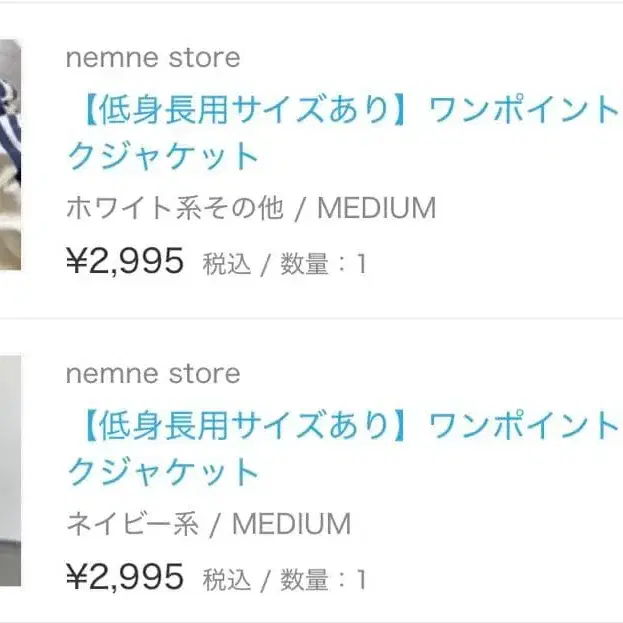
Task: Click the ¥2,995 price of navy item
Action: click(x=125, y=576)
